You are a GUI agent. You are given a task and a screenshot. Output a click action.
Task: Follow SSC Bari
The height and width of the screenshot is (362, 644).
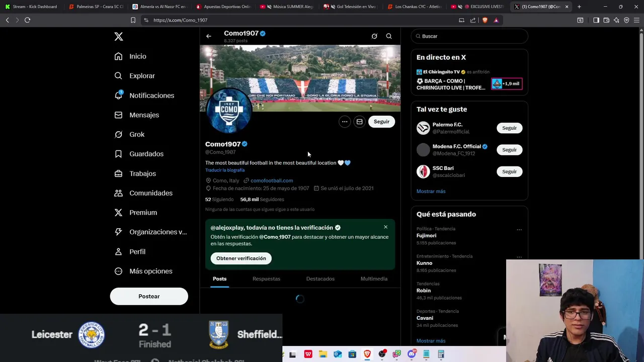click(509, 172)
